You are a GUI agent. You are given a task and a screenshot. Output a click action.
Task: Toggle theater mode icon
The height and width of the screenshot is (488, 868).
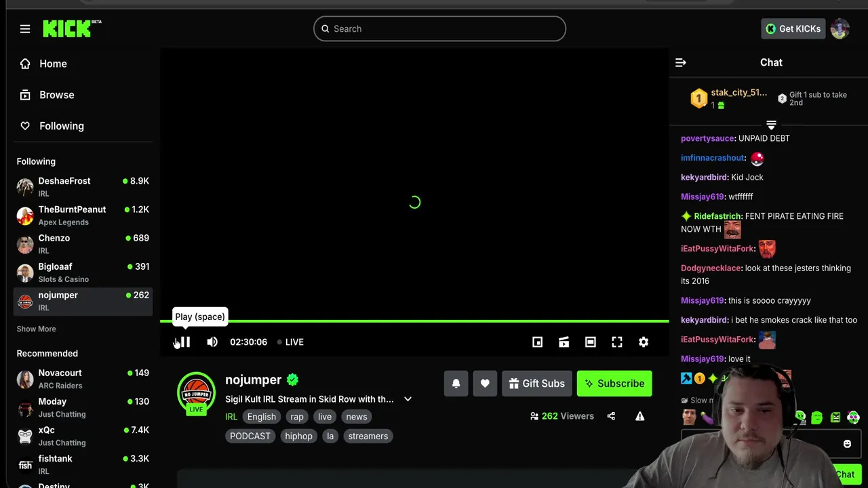click(x=591, y=342)
